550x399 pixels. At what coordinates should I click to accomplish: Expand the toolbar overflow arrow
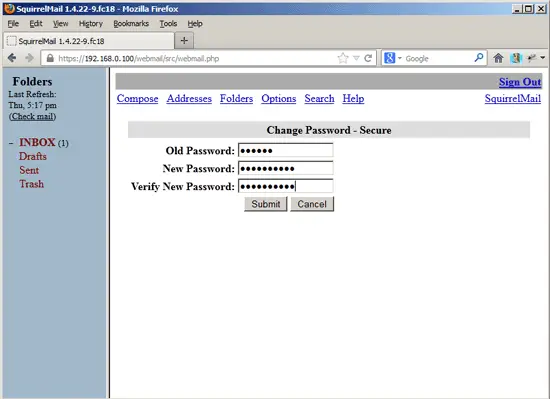543,58
